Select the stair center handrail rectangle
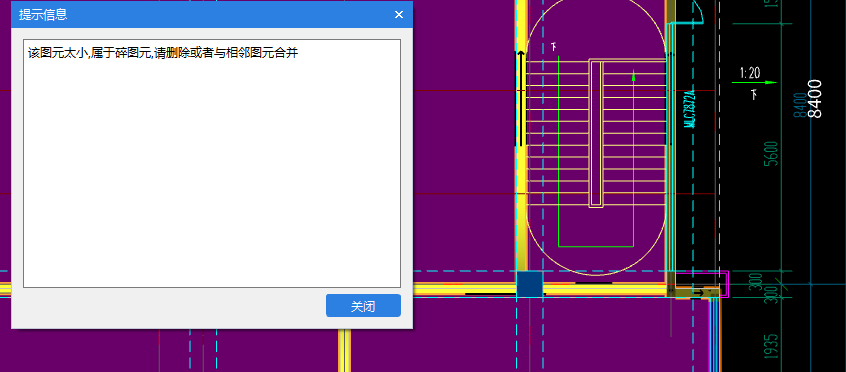Image resolution: width=846 pixels, height=372 pixels. click(x=596, y=134)
